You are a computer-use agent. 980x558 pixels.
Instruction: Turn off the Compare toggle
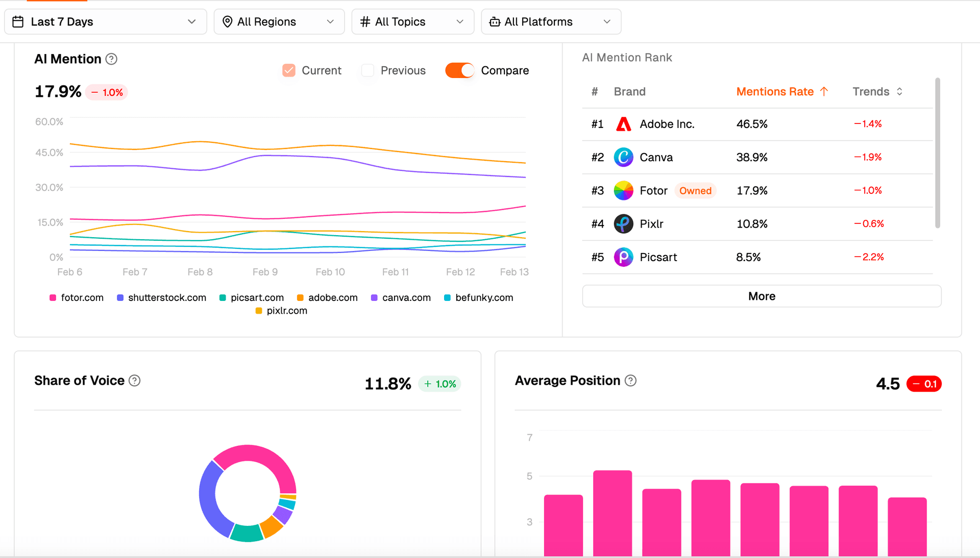[459, 70]
